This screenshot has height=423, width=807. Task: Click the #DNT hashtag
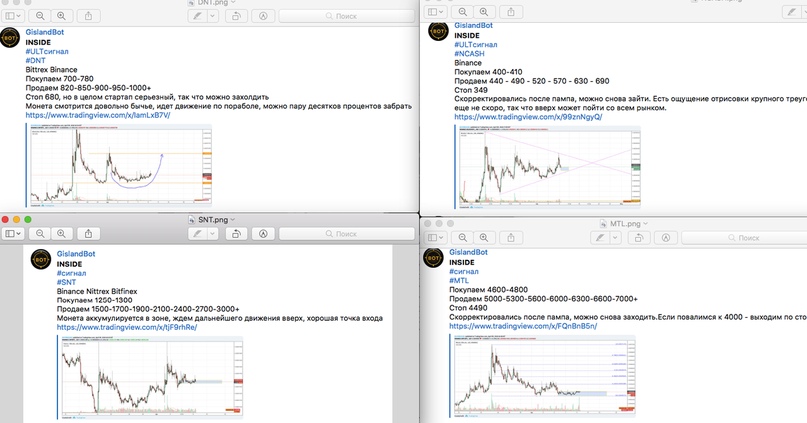(36, 61)
